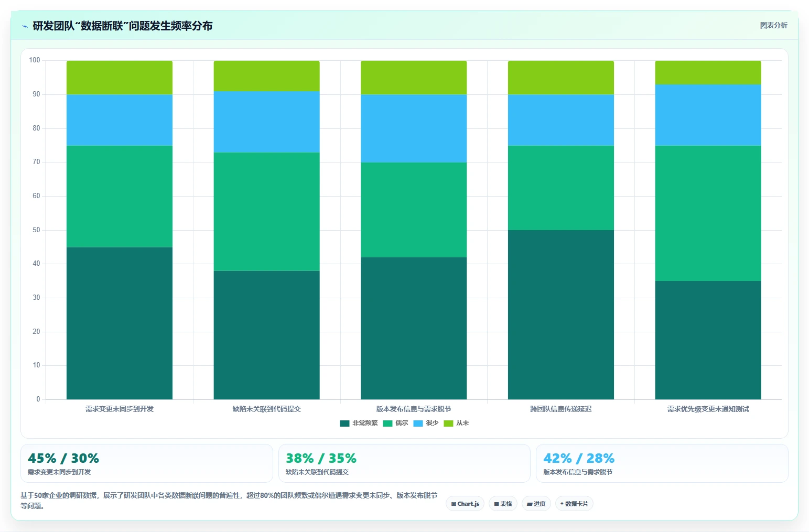Click the lime 从未 segment of 需求变更未同步到开发 bar
This screenshot has width=809, height=532.
(120, 78)
